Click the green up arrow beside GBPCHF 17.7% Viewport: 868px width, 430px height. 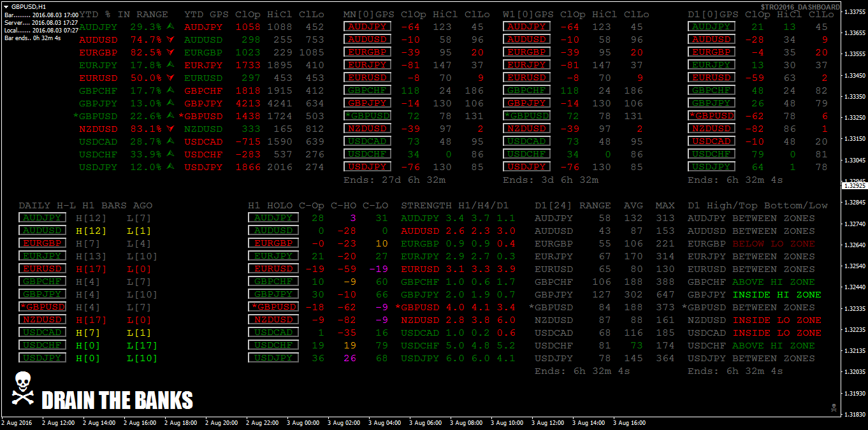[x=170, y=90]
